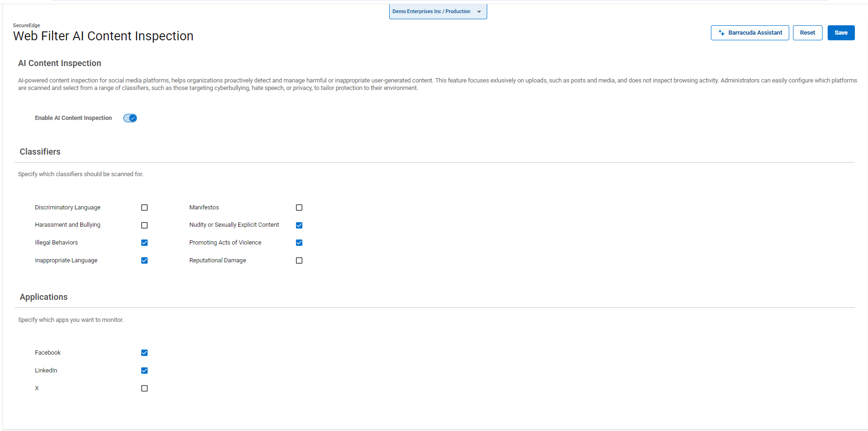Disable Promoting Acts of Violence checkbox
The height and width of the screenshot is (431, 868).
tap(299, 243)
